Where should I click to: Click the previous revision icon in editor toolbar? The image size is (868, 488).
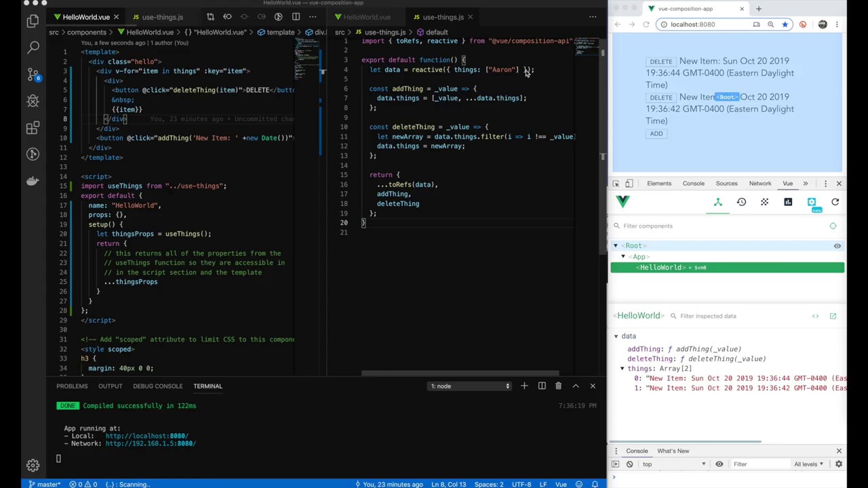click(x=227, y=16)
